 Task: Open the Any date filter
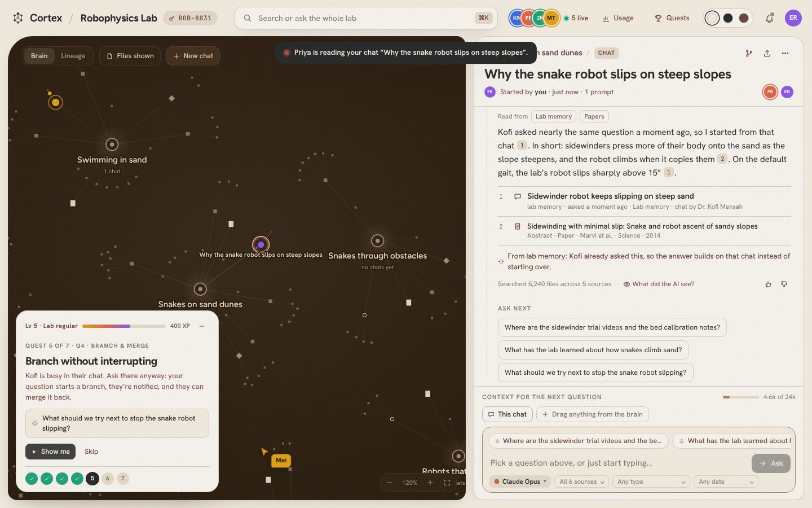(726, 481)
